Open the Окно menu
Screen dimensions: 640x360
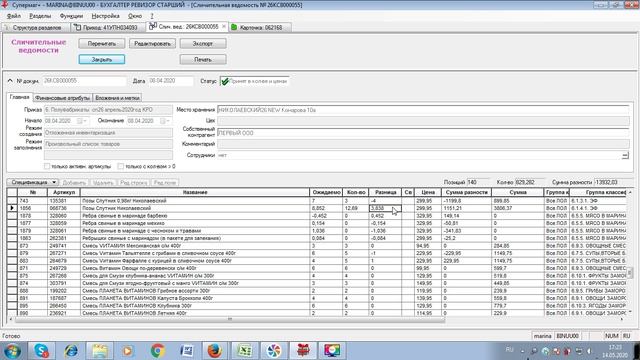click(x=135, y=16)
